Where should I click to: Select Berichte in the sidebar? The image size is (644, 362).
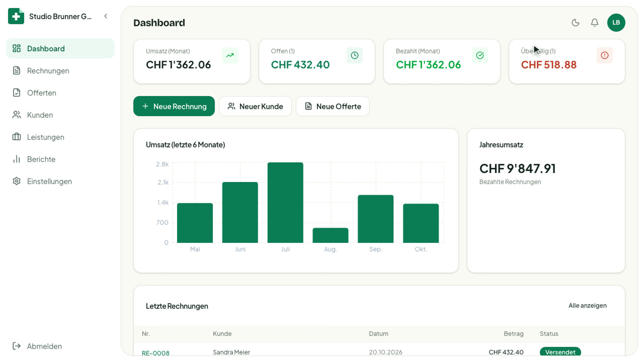[60, 159]
